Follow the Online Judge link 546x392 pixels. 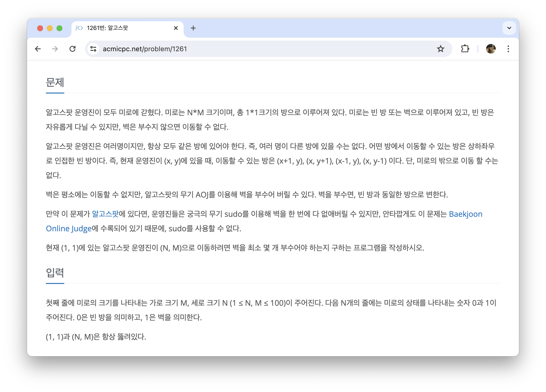69,228
